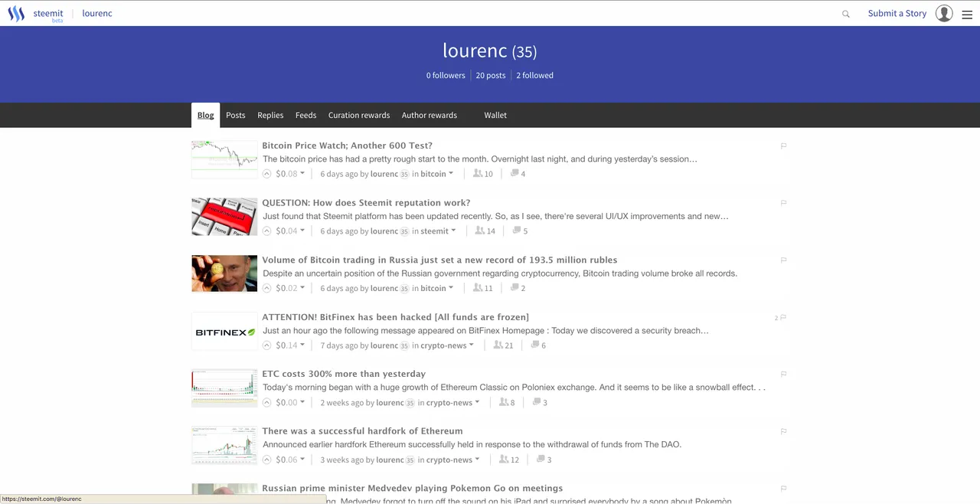The height and width of the screenshot is (504, 980).
Task: Show the 11 voters on Volume of Bitcoin post
Action: [x=483, y=288]
